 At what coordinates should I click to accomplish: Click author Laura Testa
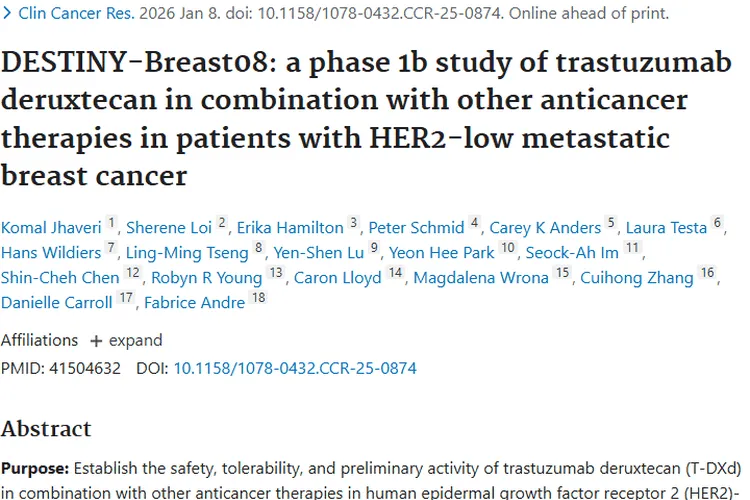[x=666, y=227]
